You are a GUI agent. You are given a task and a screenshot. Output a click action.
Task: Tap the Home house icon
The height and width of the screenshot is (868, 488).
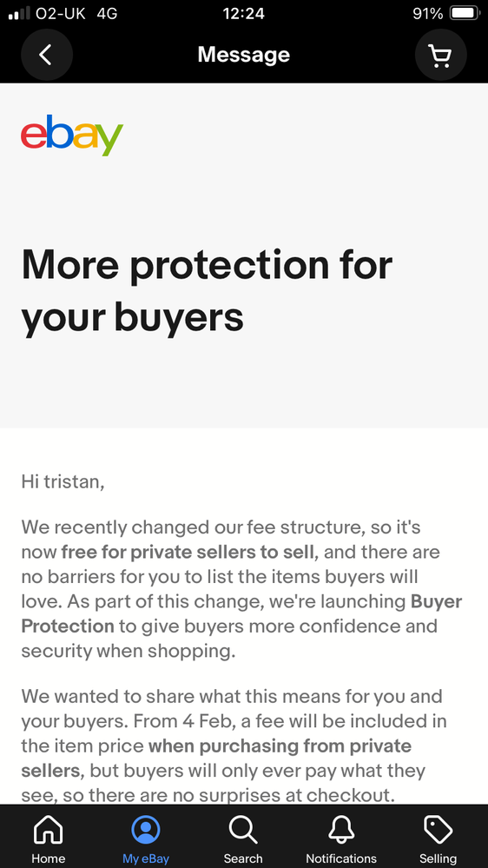click(48, 831)
